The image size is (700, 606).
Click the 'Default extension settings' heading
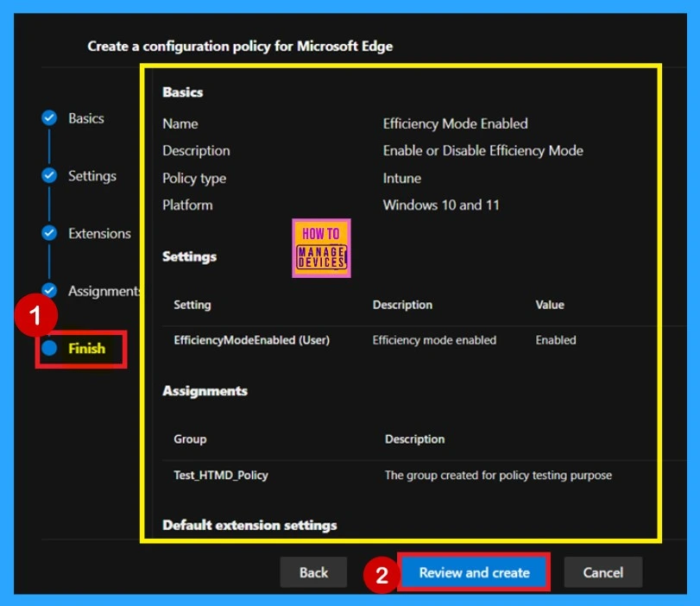[x=249, y=525]
